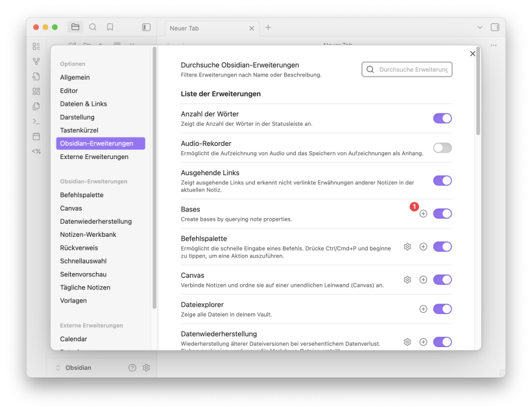Toggle the right sidebar icon
Screen dimensions: 532x412
coord(495,27)
